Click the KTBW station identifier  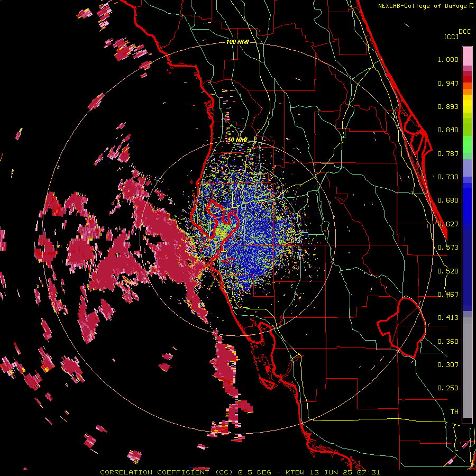pyautogui.click(x=296, y=472)
